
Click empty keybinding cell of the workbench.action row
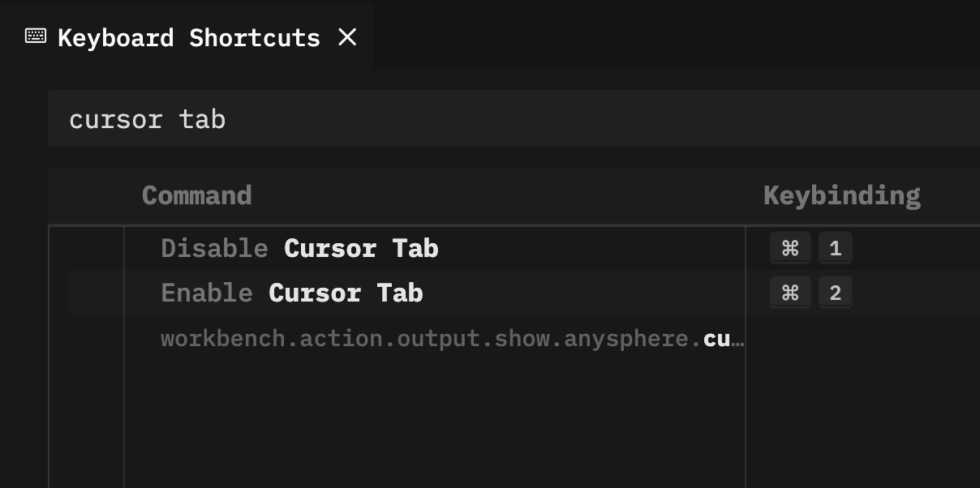862,338
